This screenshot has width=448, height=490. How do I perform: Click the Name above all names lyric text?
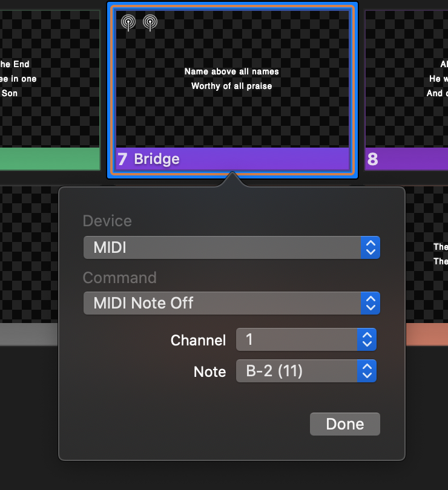tap(231, 71)
